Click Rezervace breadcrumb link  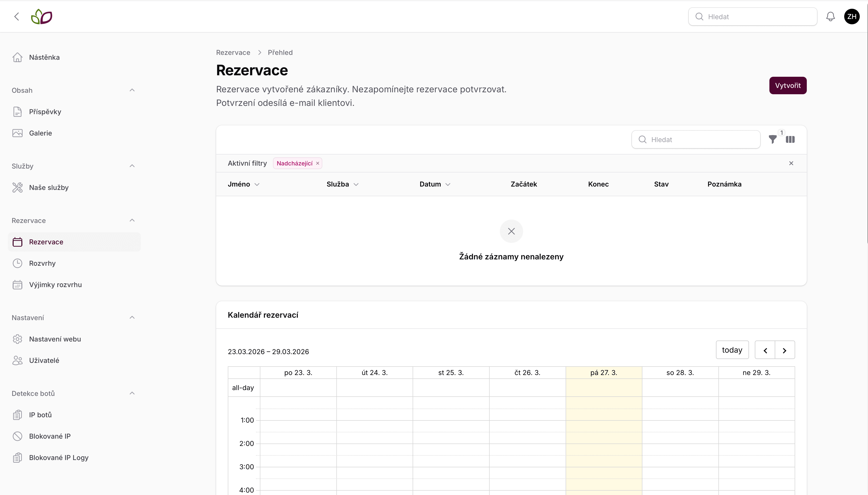(233, 52)
